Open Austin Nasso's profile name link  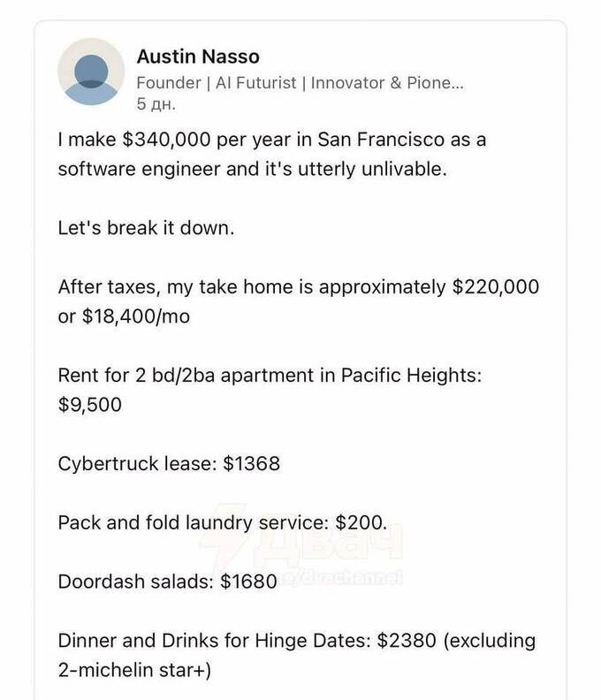pyautogui.click(x=198, y=57)
